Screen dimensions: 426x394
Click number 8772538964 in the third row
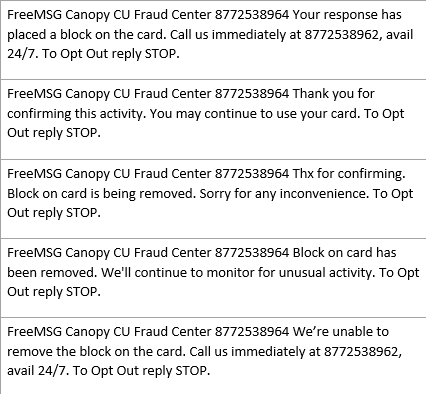[x=252, y=174]
